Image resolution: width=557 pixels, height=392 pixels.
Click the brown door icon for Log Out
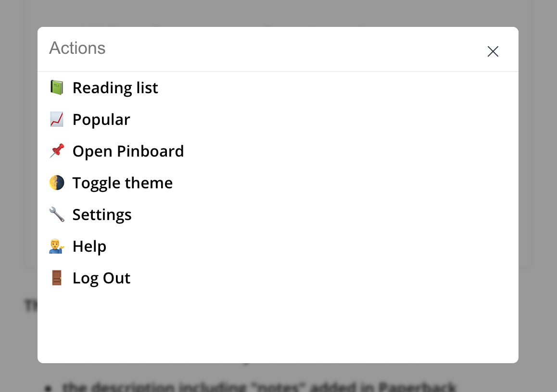coord(56,278)
